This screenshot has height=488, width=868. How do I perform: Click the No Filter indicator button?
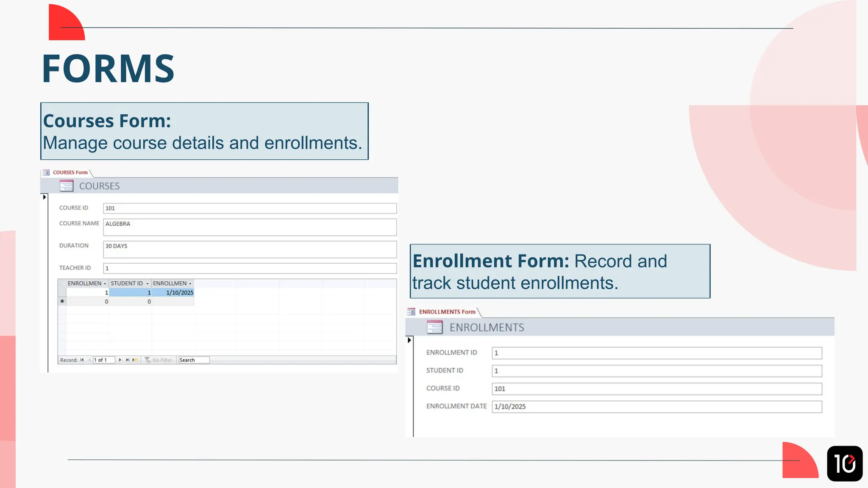pos(159,360)
